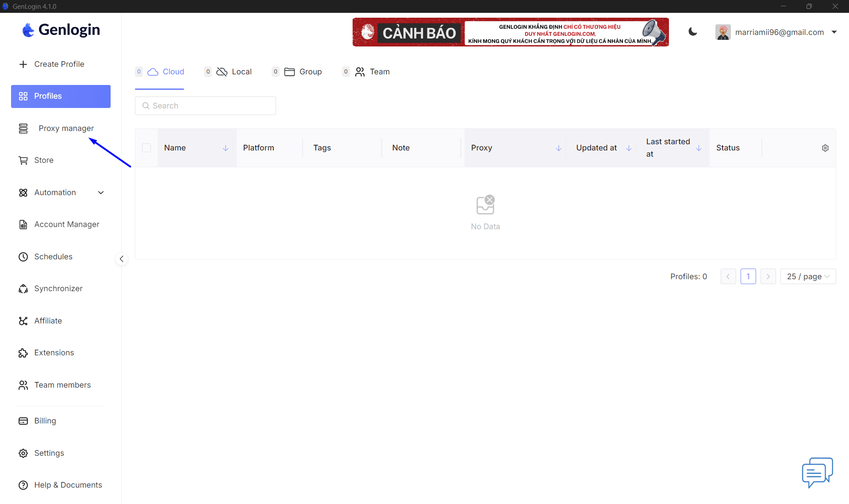Select page 1 in pagination
The height and width of the screenshot is (504, 849).
(x=748, y=277)
